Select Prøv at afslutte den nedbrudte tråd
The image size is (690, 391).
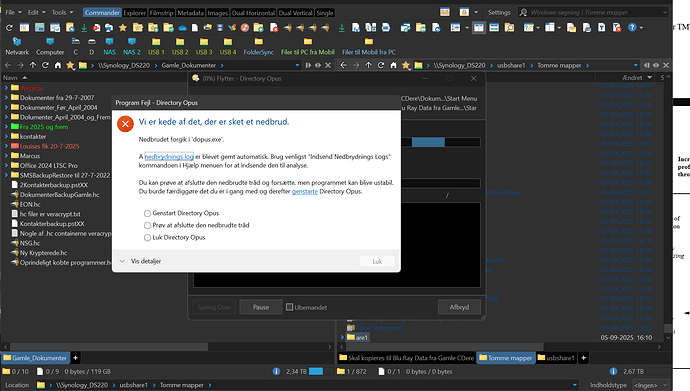coord(147,225)
